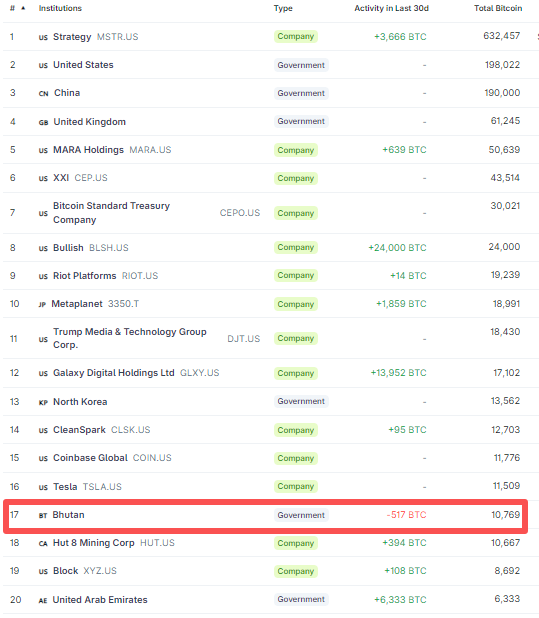Open Galaxy Digital Holdings Ltd link
The width and height of the screenshot is (539, 618).
coord(113,373)
